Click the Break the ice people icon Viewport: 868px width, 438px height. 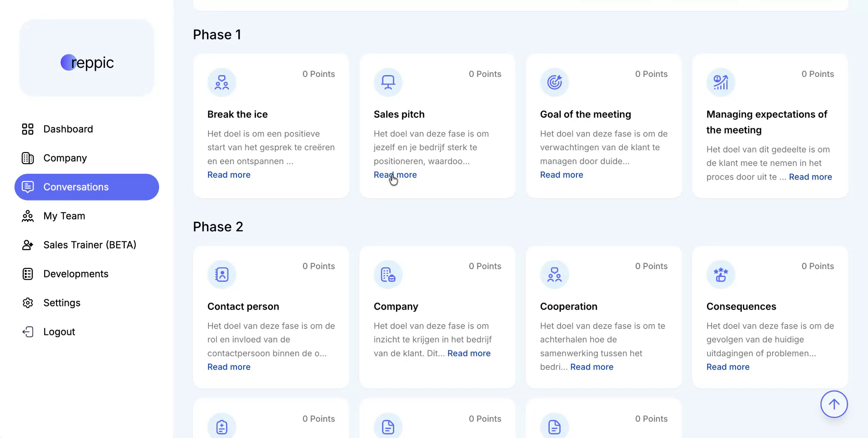[222, 82]
